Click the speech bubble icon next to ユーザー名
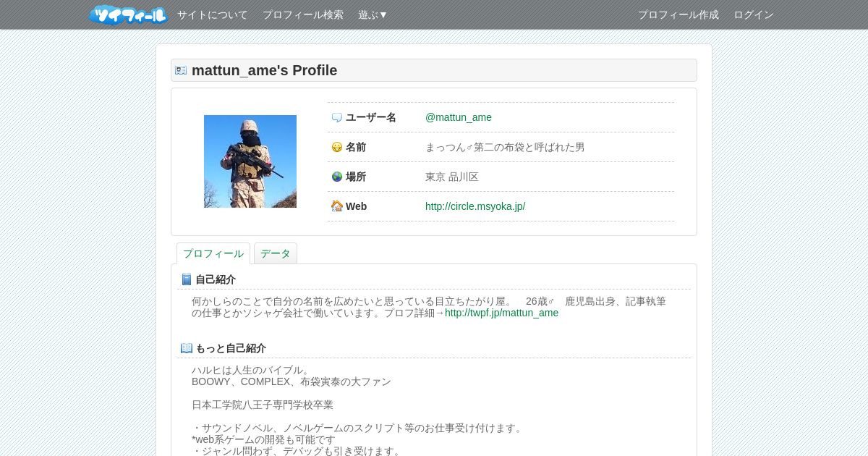 coord(337,117)
